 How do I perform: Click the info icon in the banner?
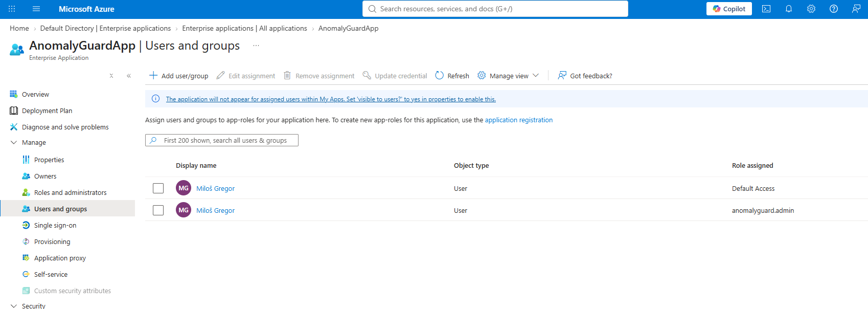click(x=156, y=99)
